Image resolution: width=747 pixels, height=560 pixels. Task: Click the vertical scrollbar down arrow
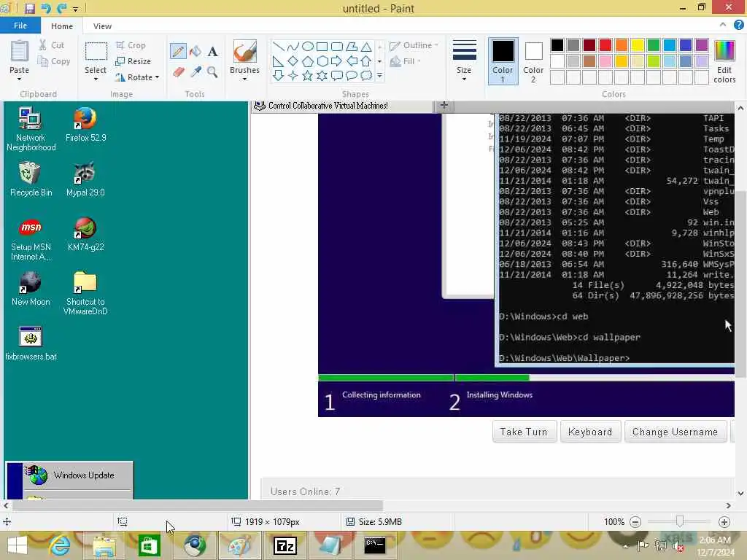tap(741, 494)
